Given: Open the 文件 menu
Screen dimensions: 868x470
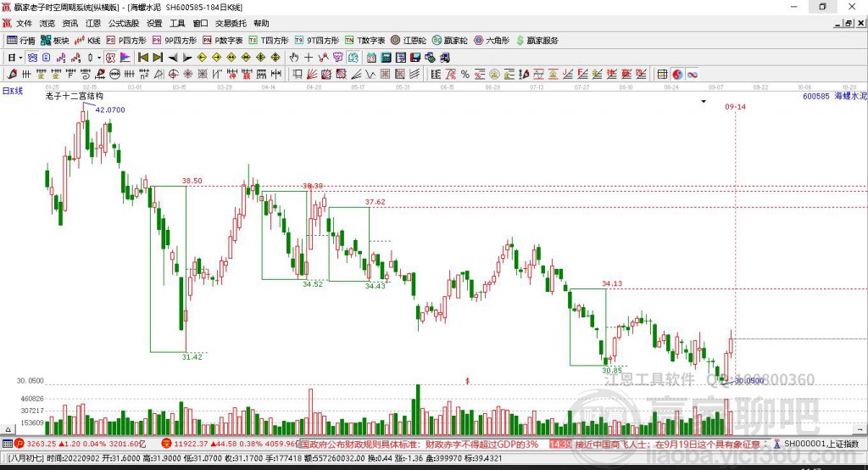Looking at the screenshot, I should 24,23.
